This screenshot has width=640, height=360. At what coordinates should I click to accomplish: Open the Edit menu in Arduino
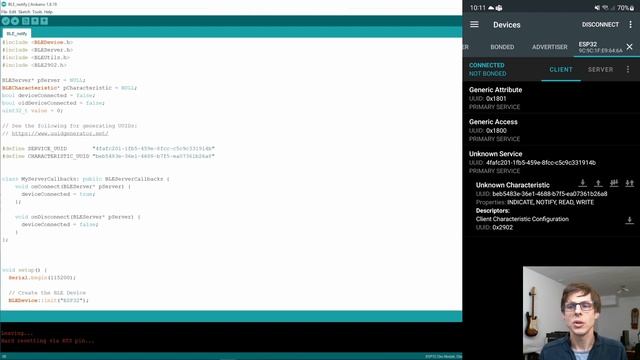(13, 12)
